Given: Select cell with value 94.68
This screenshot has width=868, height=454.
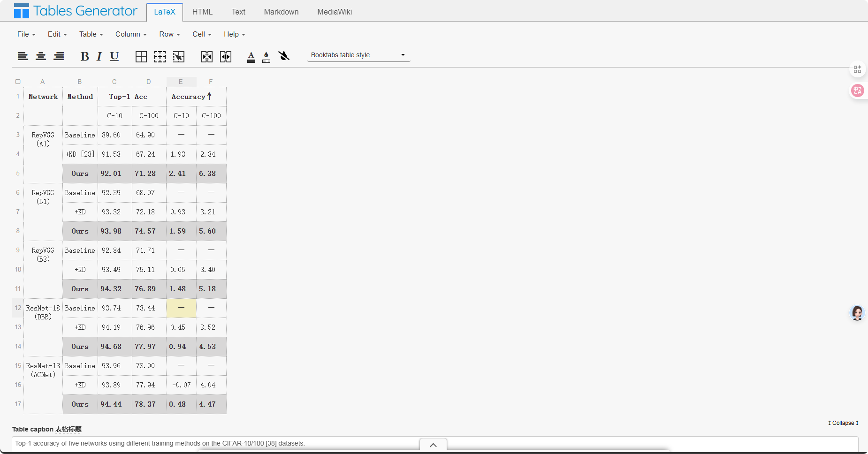Looking at the screenshot, I should [x=115, y=347].
